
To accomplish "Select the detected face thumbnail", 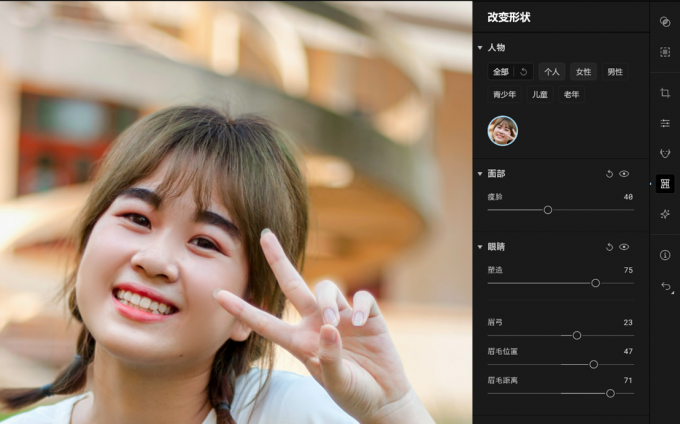I will (503, 130).
